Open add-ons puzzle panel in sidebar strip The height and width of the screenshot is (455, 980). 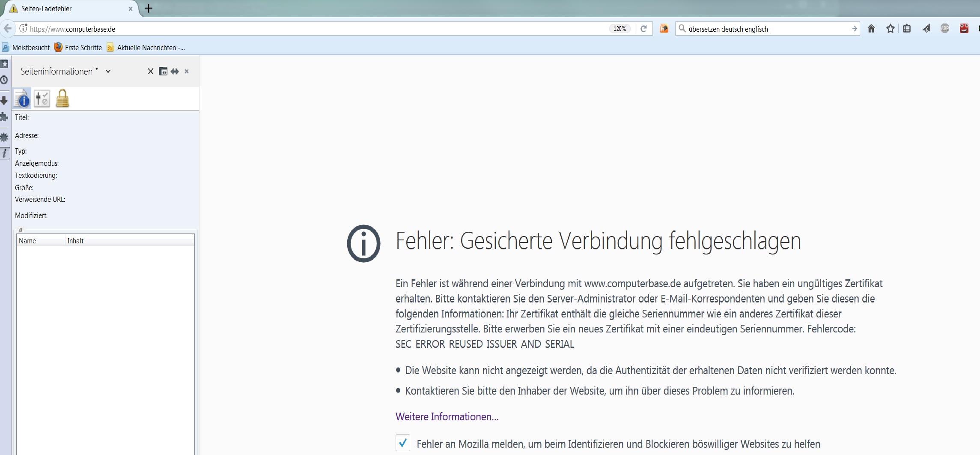click(x=4, y=117)
